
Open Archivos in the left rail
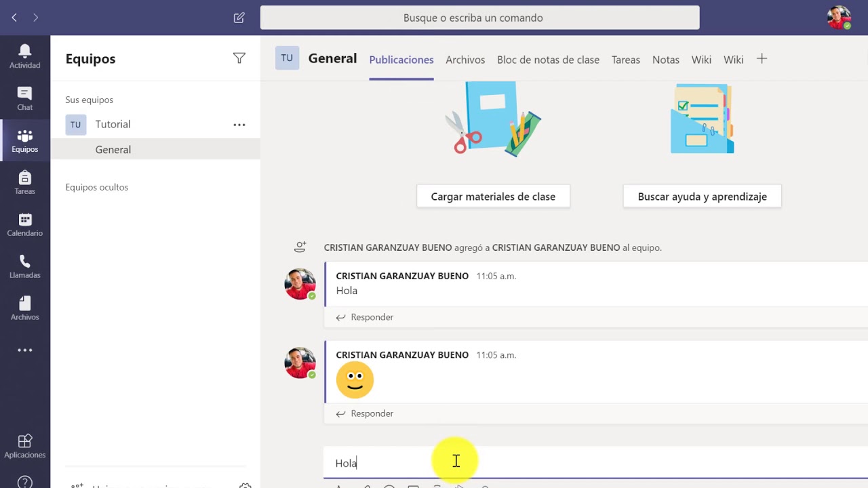pos(24,308)
